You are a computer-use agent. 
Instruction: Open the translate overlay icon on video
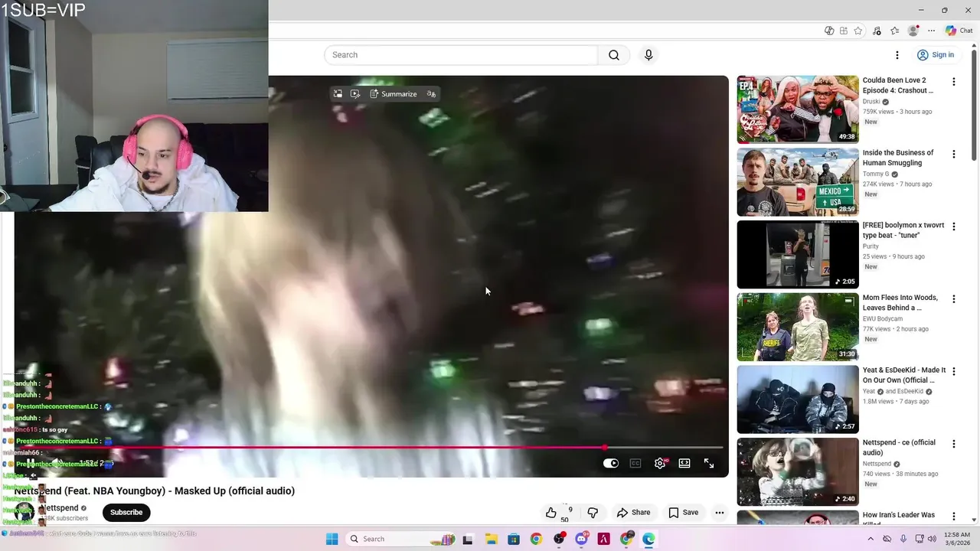pos(431,94)
